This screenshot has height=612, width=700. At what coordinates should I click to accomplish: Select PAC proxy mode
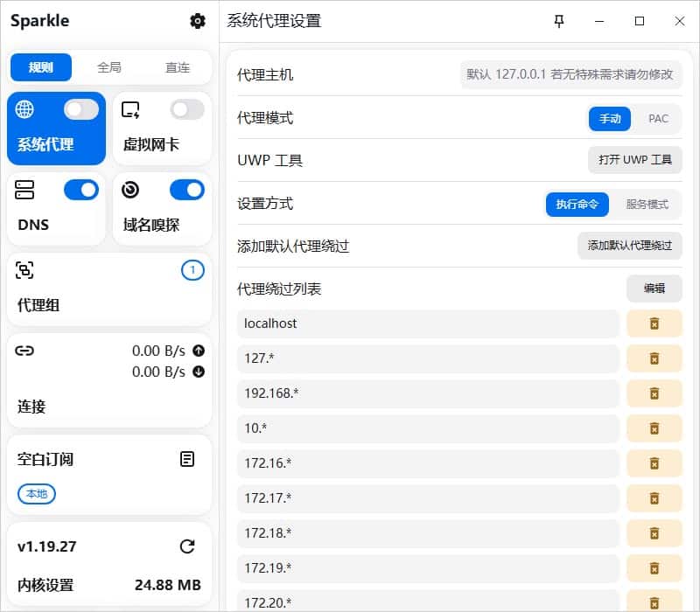pos(658,119)
